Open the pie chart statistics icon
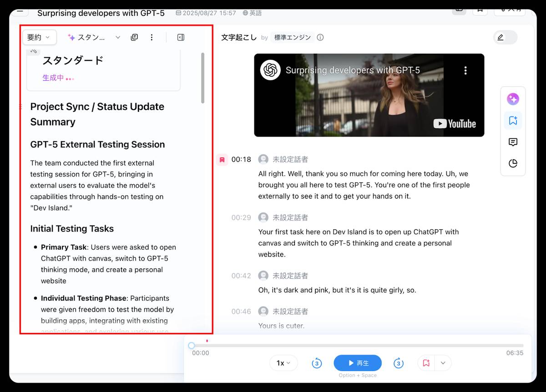Image resolution: width=546 pixels, height=392 pixels. point(513,163)
